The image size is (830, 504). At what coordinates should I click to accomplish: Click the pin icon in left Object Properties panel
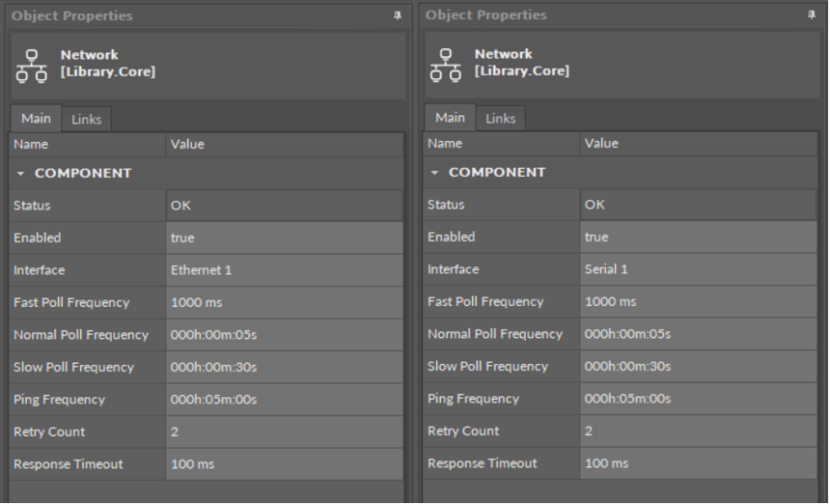[397, 17]
